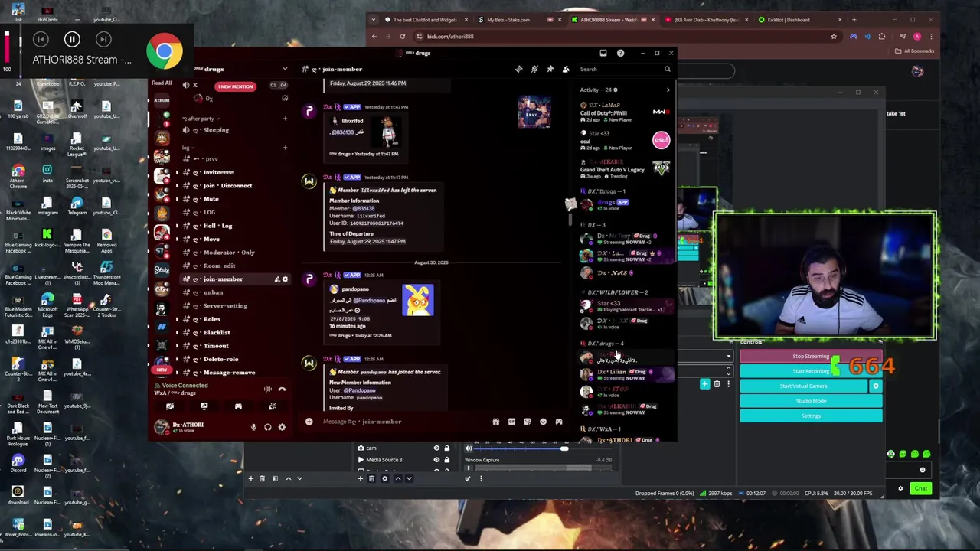Screen dimensions: 980x551
Task: Click pandopano bunny avatar thumbnail
Action: (x=418, y=300)
